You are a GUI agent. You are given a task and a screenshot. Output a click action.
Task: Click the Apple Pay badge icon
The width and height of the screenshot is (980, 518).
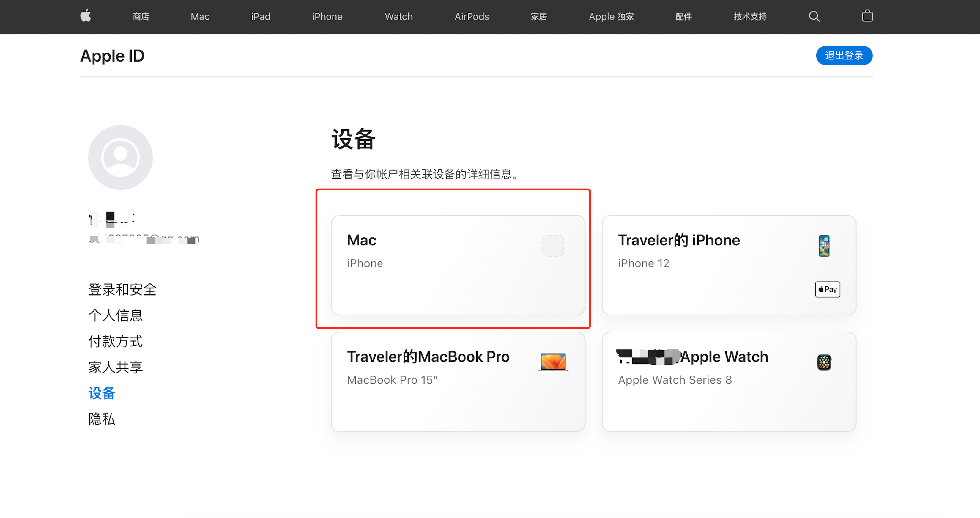tap(827, 289)
